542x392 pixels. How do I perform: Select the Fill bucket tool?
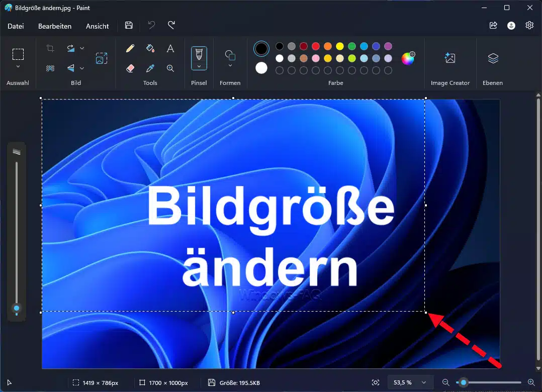(x=150, y=48)
